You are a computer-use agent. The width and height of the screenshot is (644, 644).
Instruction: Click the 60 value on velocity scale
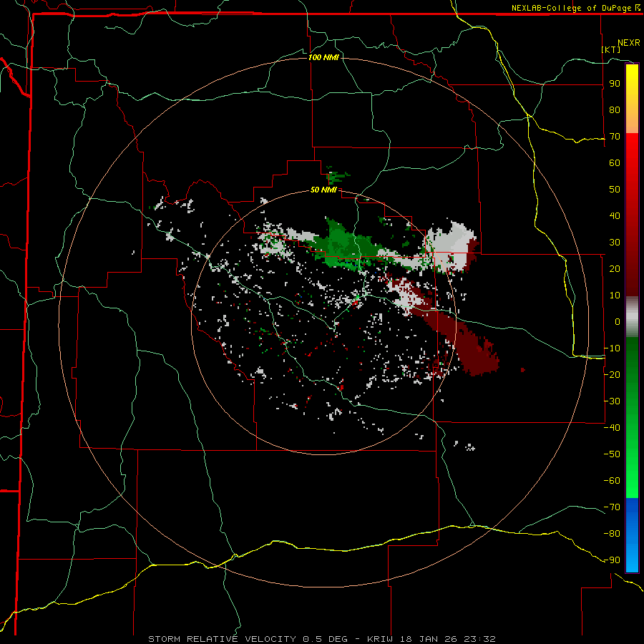615,163
